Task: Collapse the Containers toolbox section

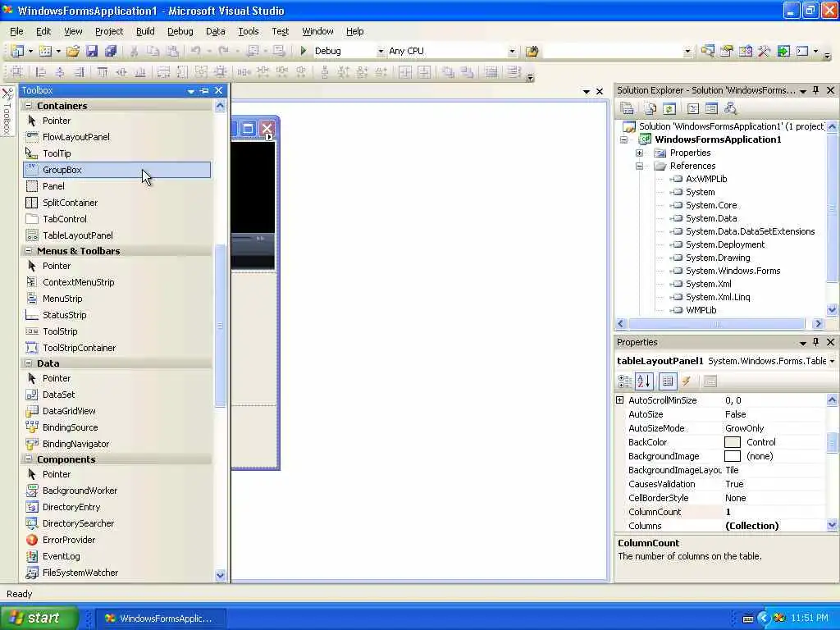Action: (29, 106)
